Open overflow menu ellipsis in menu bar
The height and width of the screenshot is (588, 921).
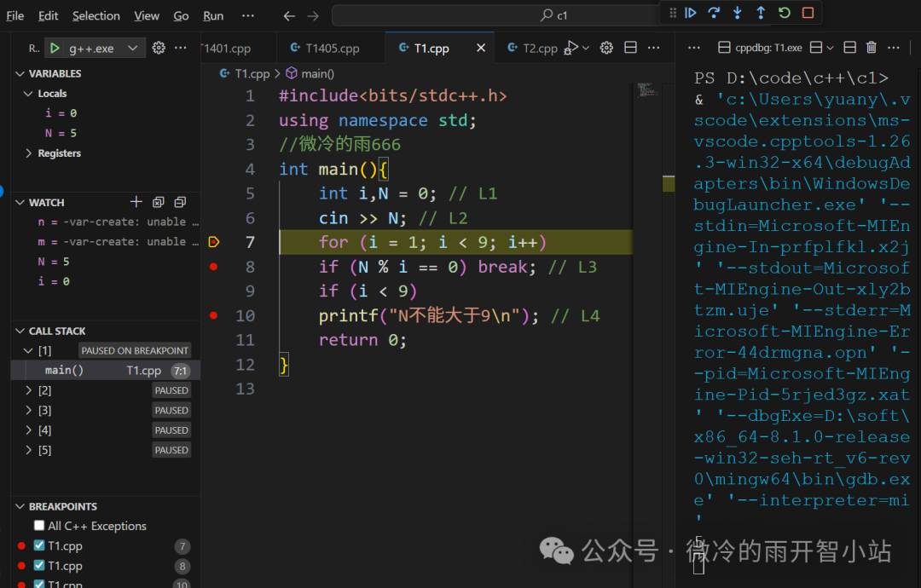click(x=248, y=16)
